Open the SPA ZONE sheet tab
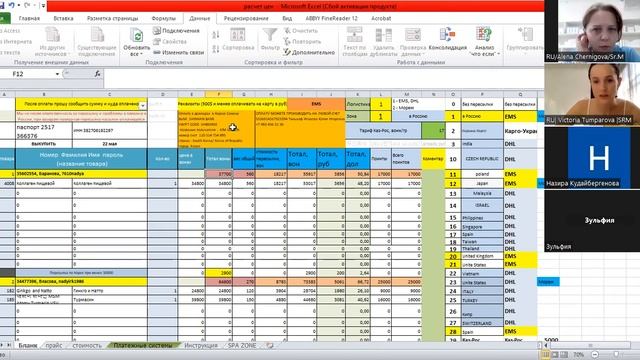 pos(242,345)
